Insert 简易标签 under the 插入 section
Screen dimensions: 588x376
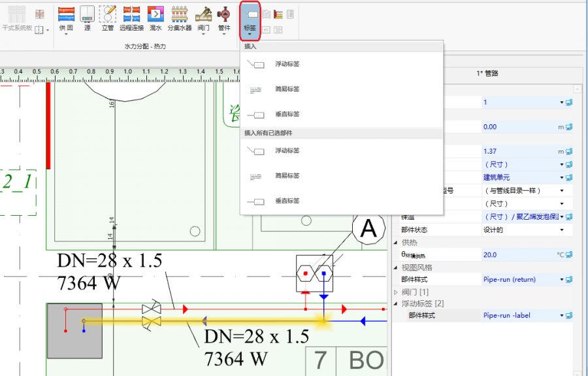pos(286,89)
